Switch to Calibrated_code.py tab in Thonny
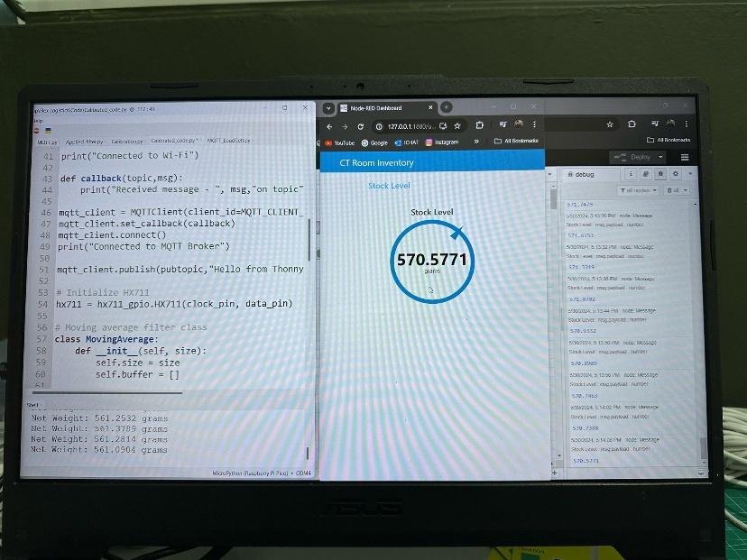This screenshot has width=747, height=560. (174, 141)
